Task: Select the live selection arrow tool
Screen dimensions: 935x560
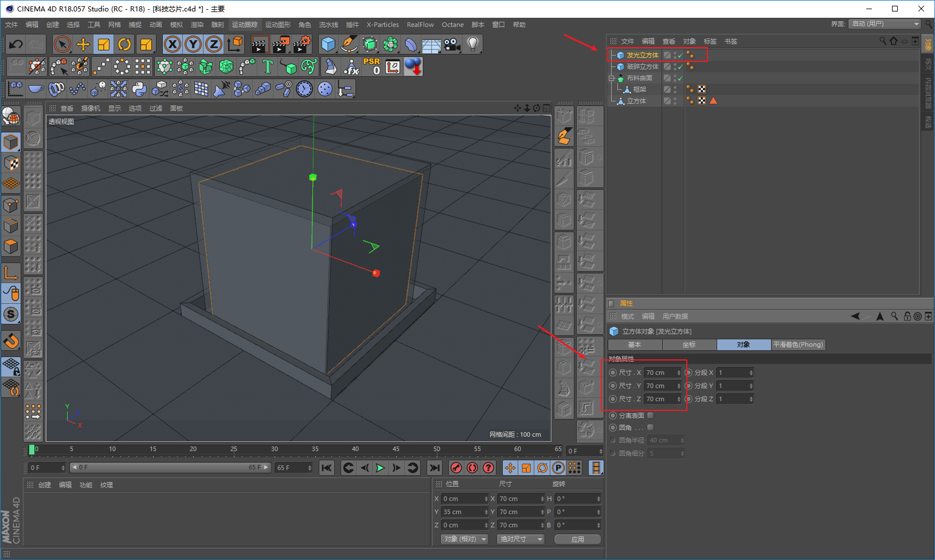Action: (62, 44)
